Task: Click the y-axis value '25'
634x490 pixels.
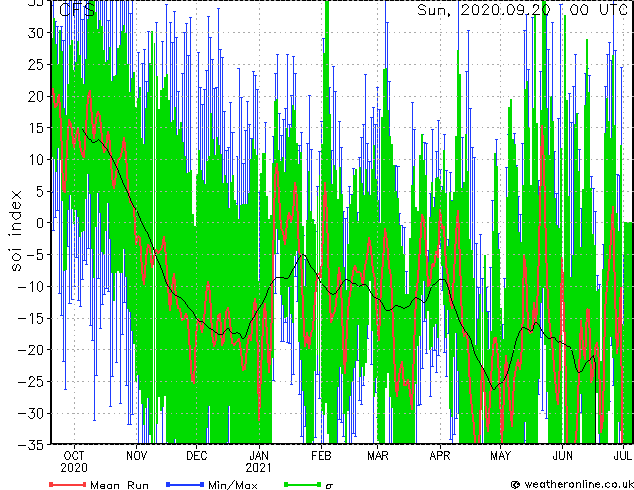Action: coord(35,64)
